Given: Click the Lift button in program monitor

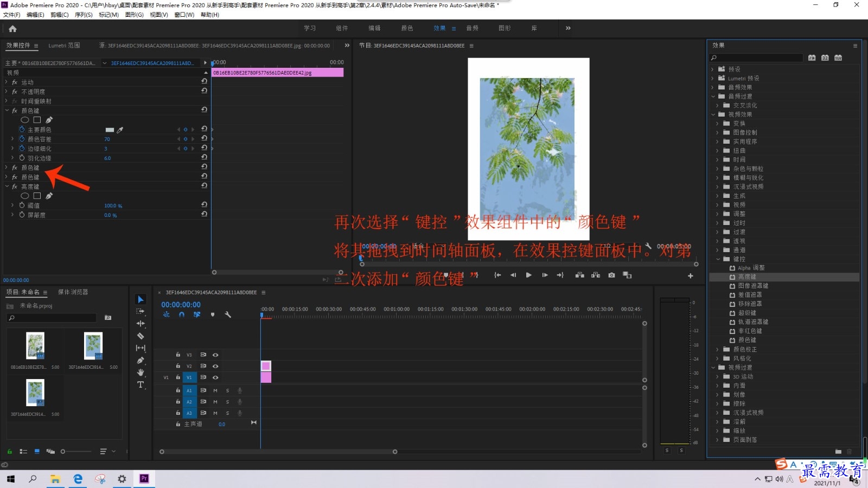Looking at the screenshot, I should pos(579,275).
